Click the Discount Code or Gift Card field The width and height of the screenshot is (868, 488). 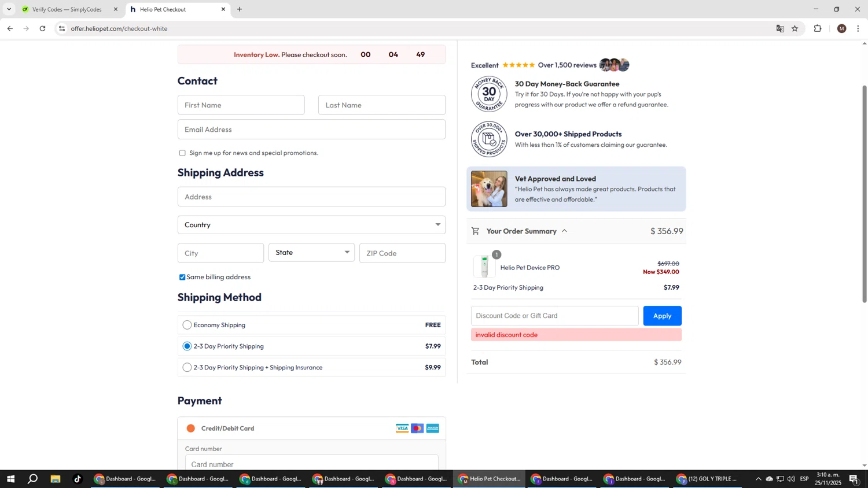(554, 316)
